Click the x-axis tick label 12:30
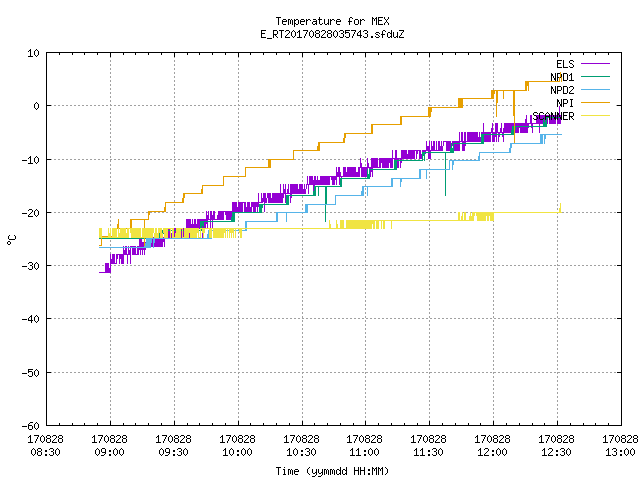 coord(556,452)
